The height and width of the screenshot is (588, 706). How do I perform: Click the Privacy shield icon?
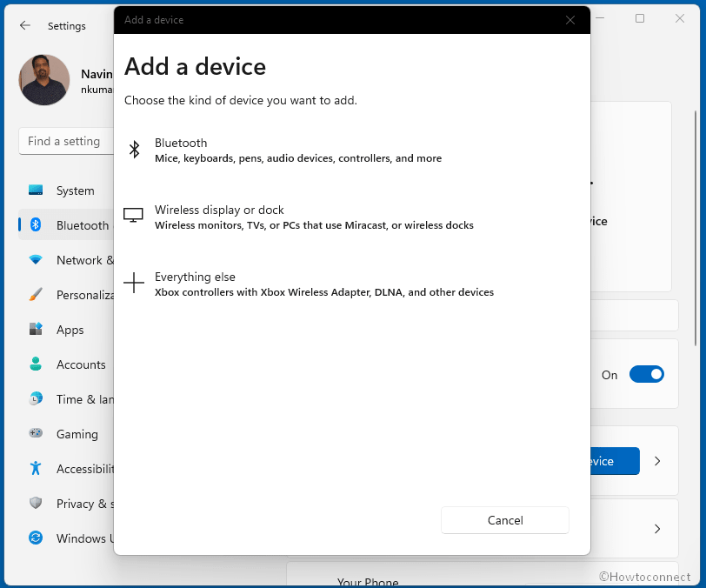(36, 503)
